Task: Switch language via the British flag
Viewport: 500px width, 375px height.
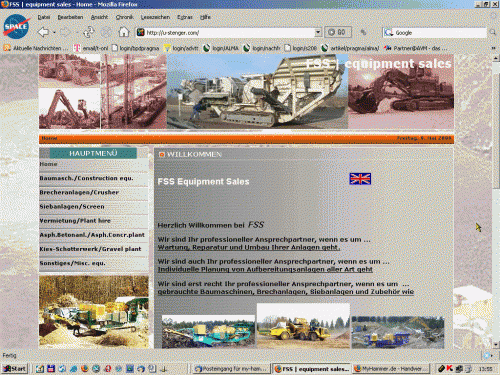Action: (x=360, y=179)
